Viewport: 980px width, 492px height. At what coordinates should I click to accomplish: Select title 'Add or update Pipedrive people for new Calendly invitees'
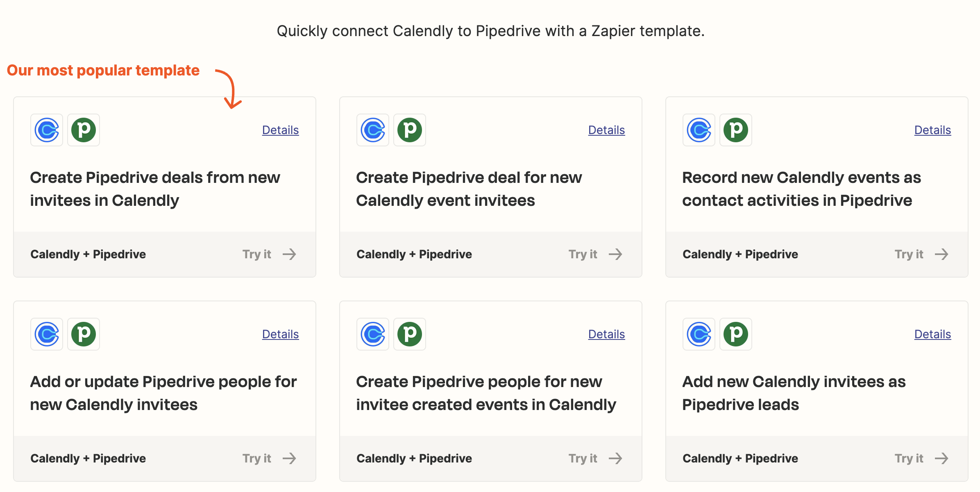pos(163,393)
